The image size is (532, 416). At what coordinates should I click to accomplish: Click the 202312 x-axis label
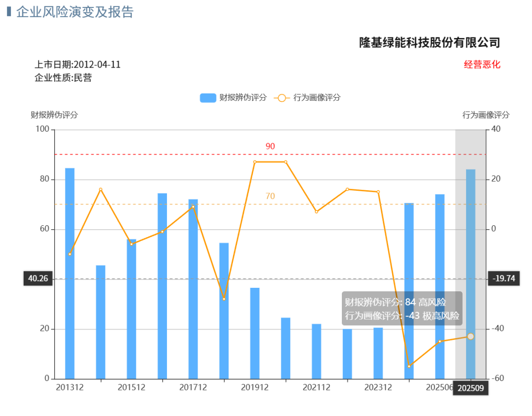[378, 387]
